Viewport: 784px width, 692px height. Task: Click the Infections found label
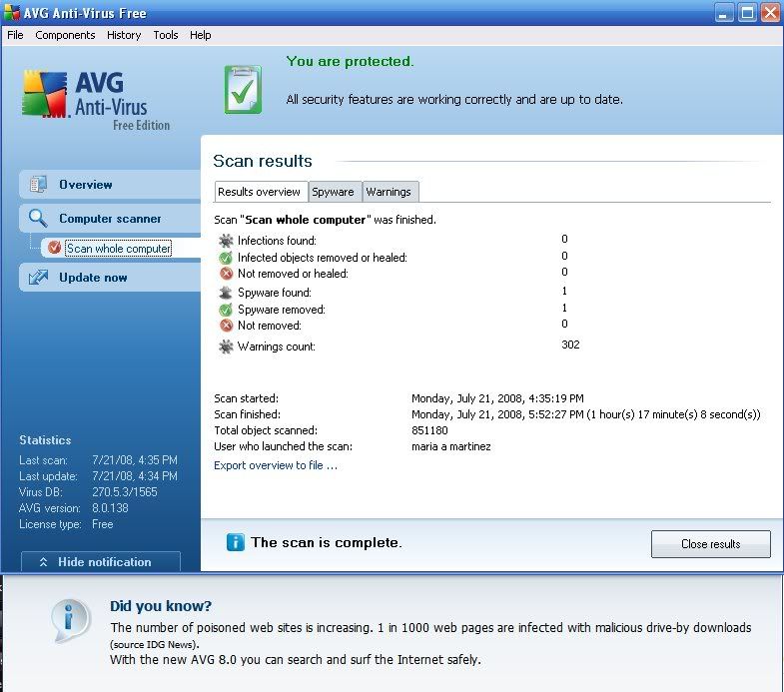277,241
